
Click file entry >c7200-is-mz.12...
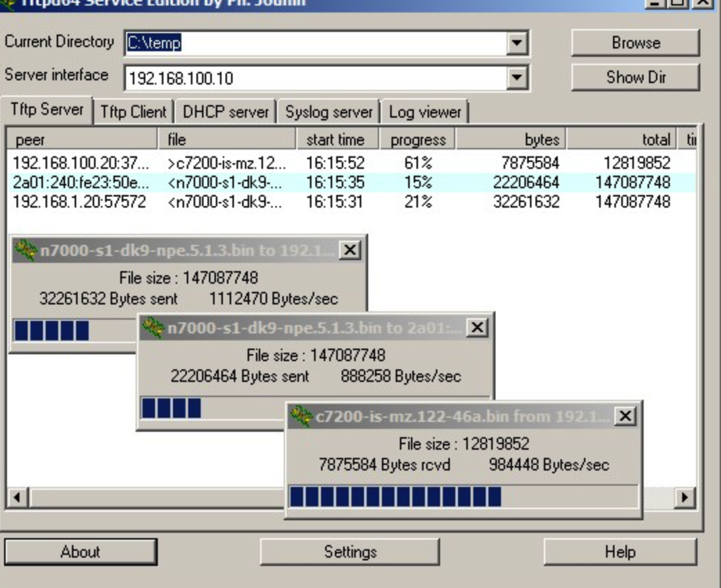[x=226, y=163]
